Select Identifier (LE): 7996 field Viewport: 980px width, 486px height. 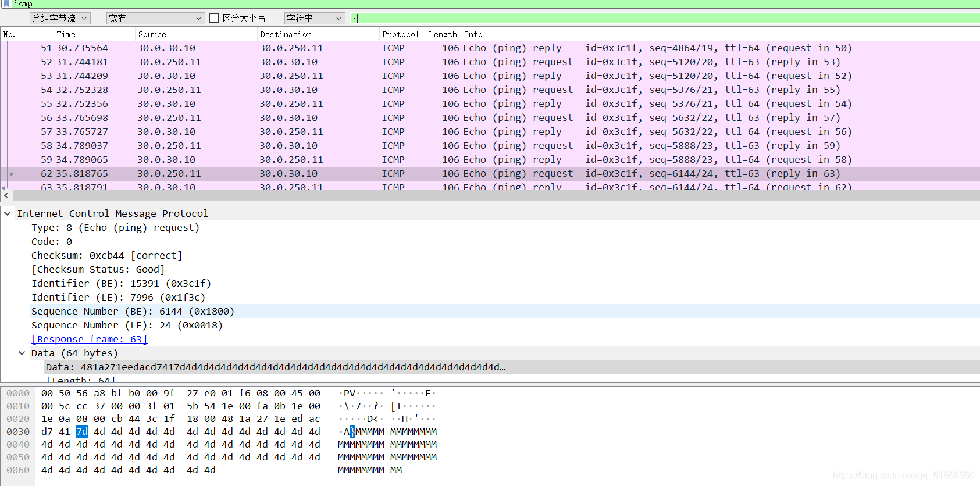(118, 297)
